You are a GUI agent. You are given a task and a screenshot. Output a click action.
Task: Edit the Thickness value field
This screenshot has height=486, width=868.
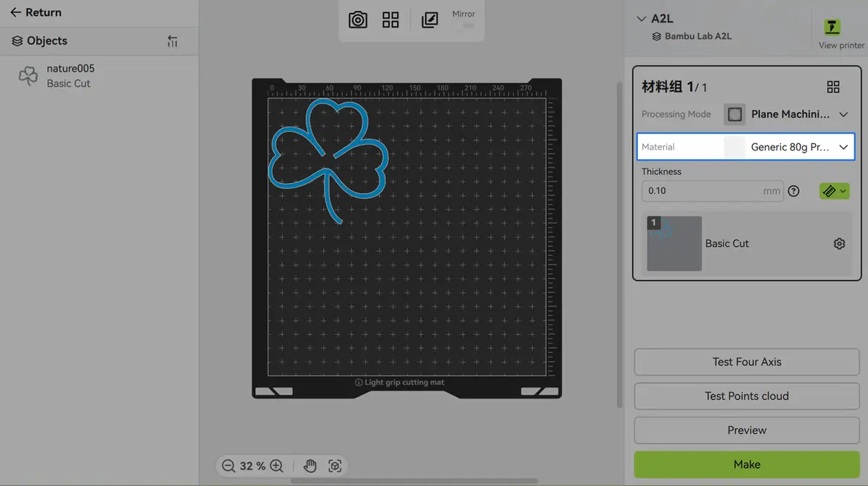712,191
